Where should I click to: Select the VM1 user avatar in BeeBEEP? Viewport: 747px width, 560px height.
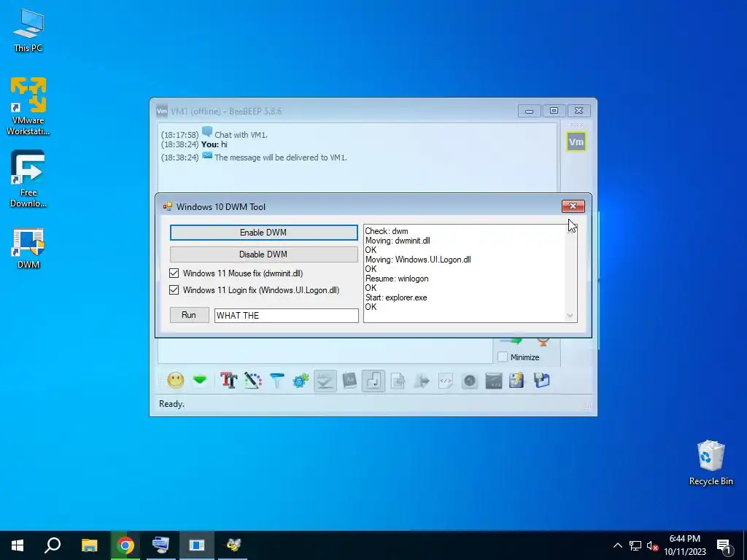576,142
